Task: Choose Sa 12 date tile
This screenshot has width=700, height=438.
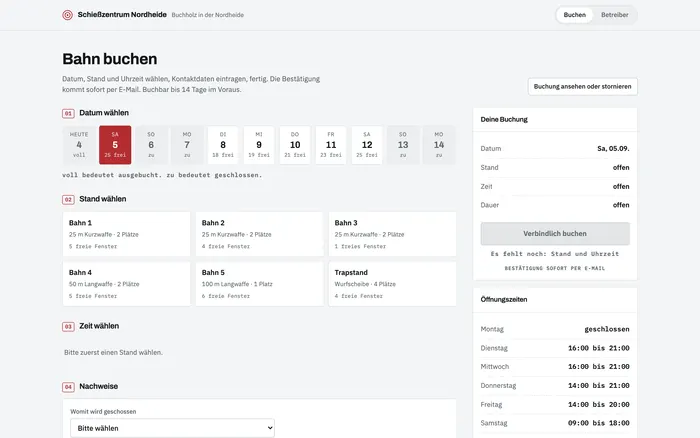Action: click(367, 145)
